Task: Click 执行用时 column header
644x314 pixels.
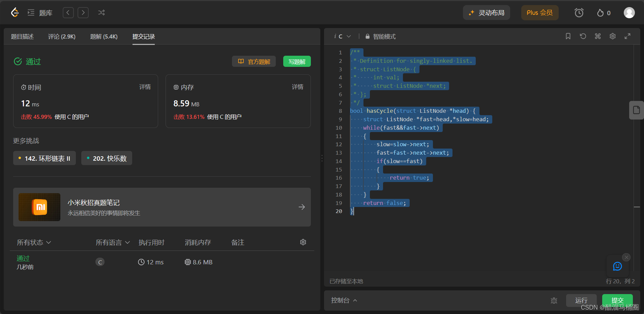Action: pyautogui.click(x=151, y=242)
